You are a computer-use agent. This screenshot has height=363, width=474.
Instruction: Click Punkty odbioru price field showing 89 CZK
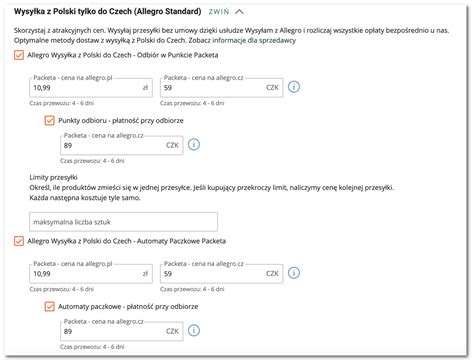tap(122, 146)
